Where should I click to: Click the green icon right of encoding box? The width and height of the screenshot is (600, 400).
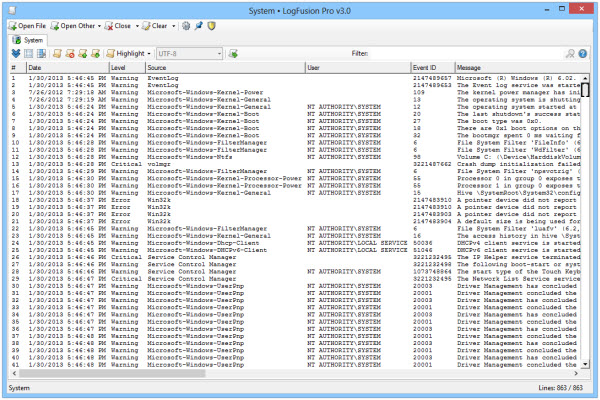[233, 53]
